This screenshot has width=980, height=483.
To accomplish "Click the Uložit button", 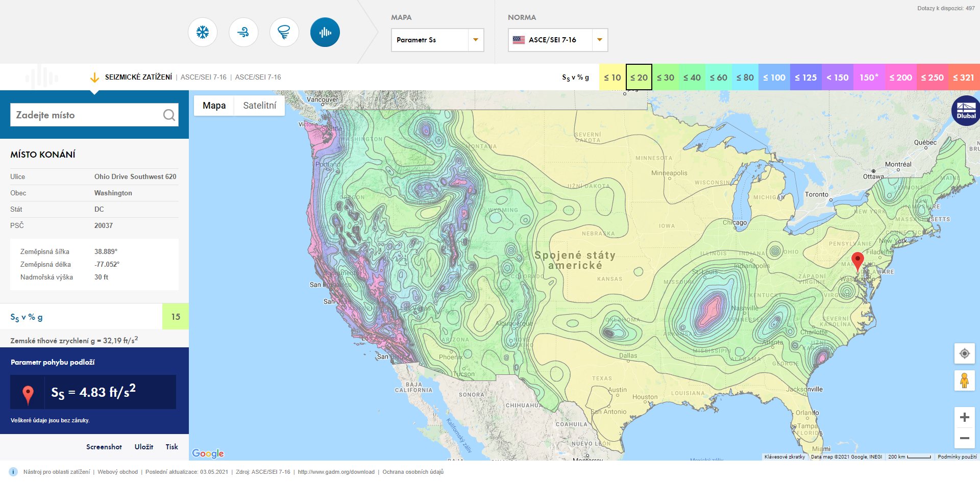I will click(144, 447).
